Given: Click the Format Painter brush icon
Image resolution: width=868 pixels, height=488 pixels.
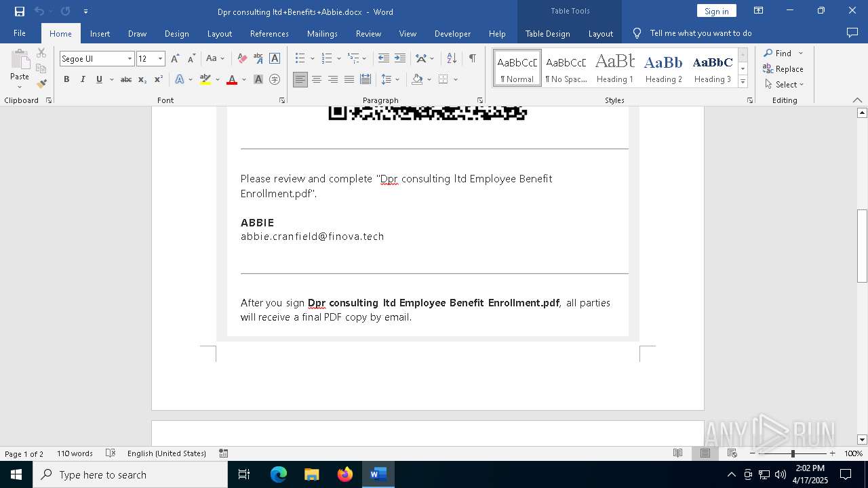Looking at the screenshot, I should (41, 83).
